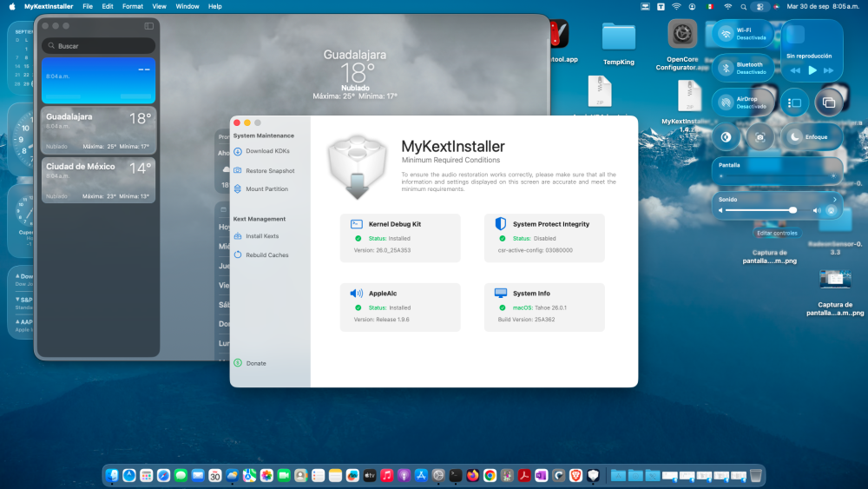Viewport: 868px width, 489px height.
Task: Open Mount Partition in sidebar
Action: (x=260, y=188)
